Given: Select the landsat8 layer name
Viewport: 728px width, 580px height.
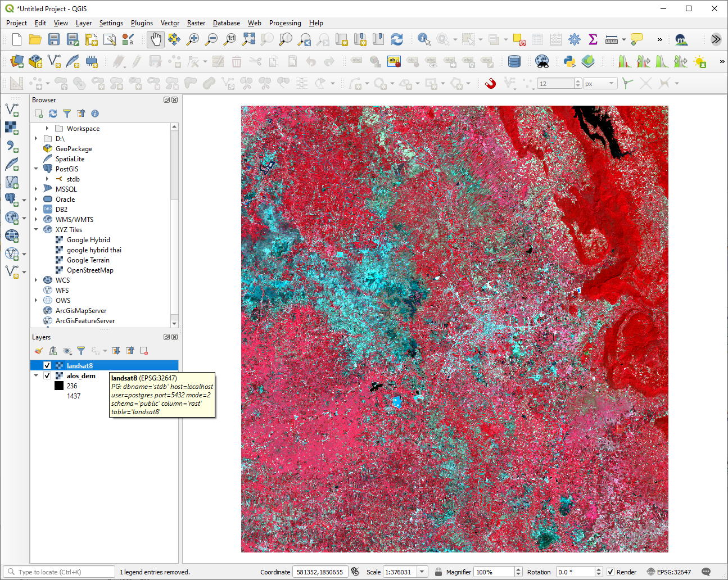Looking at the screenshot, I should (80, 365).
